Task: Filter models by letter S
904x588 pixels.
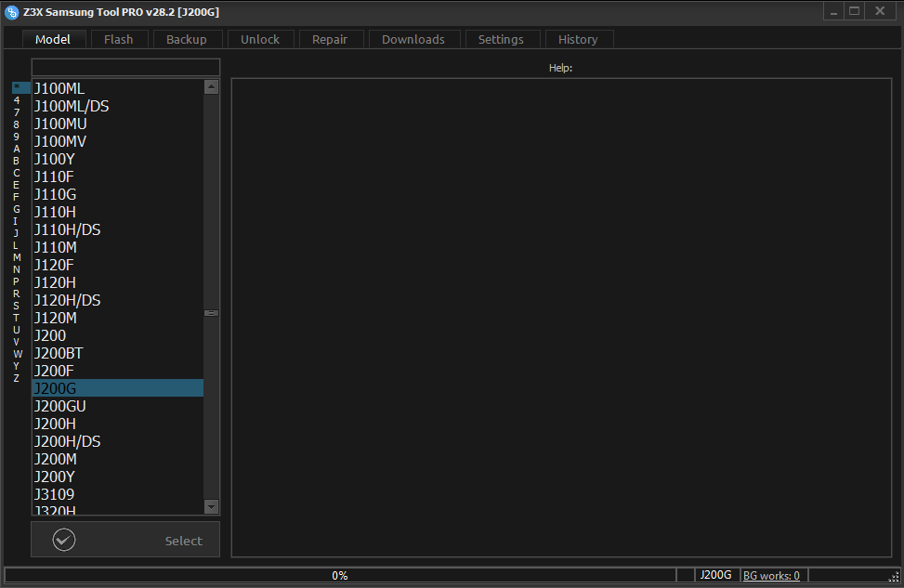Action: [x=17, y=307]
